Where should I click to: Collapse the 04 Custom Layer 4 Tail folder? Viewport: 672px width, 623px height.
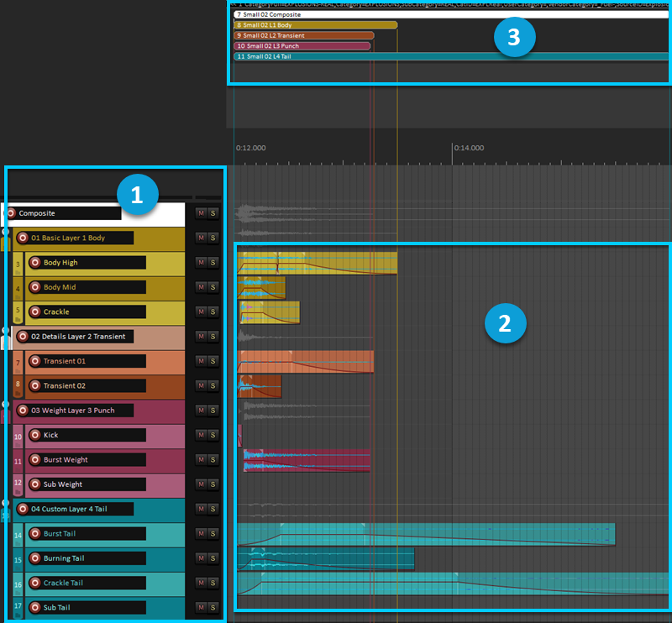tap(5, 502)
